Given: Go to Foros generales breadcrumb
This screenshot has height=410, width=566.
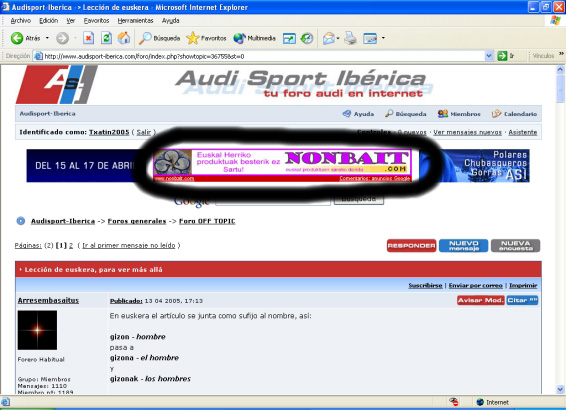Looking at the screenshot, I should pos(137,221).
